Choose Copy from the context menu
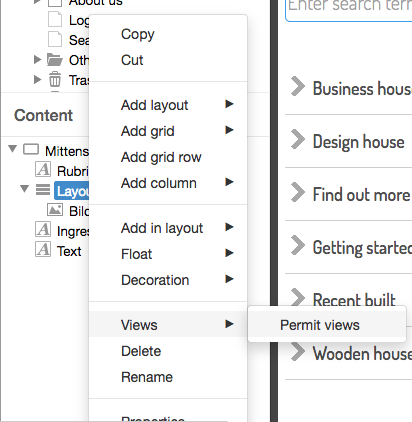This screenshot has width=412, height=422. tap(138, 34)
